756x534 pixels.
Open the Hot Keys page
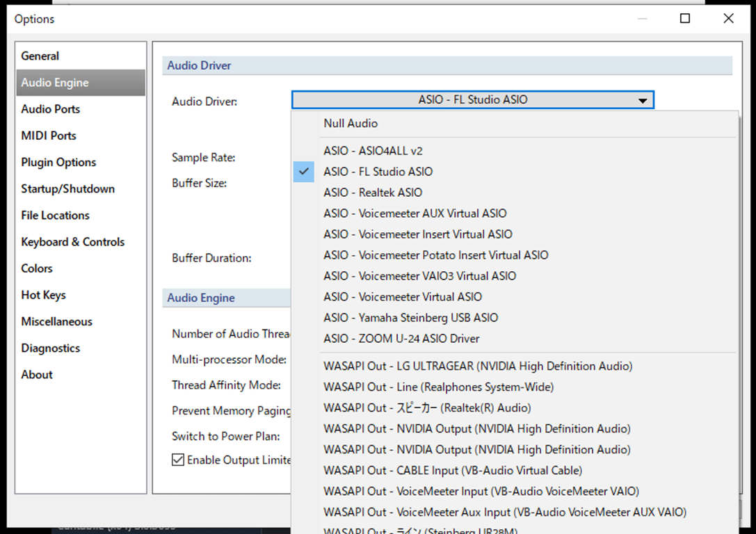point(81,295)
